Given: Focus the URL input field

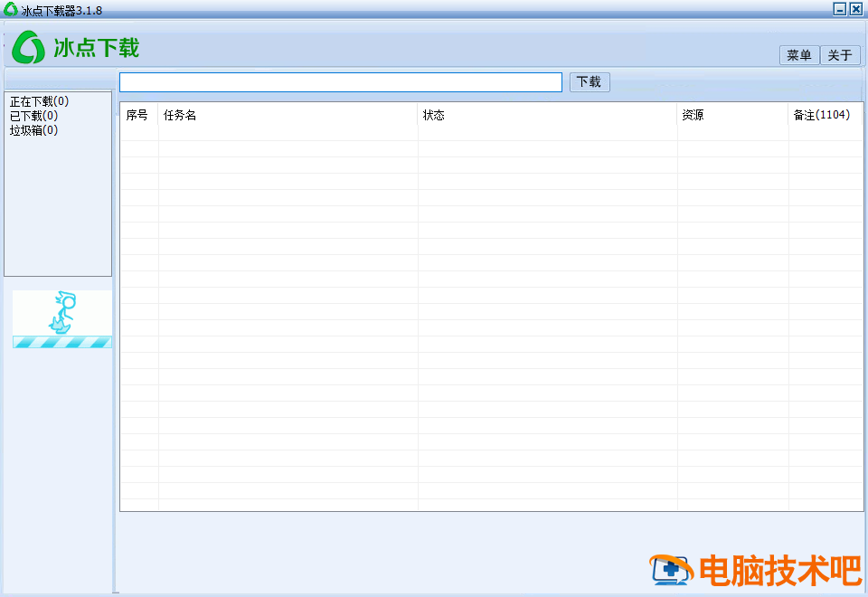Looking at the screenshot, I should pos(341,82).
